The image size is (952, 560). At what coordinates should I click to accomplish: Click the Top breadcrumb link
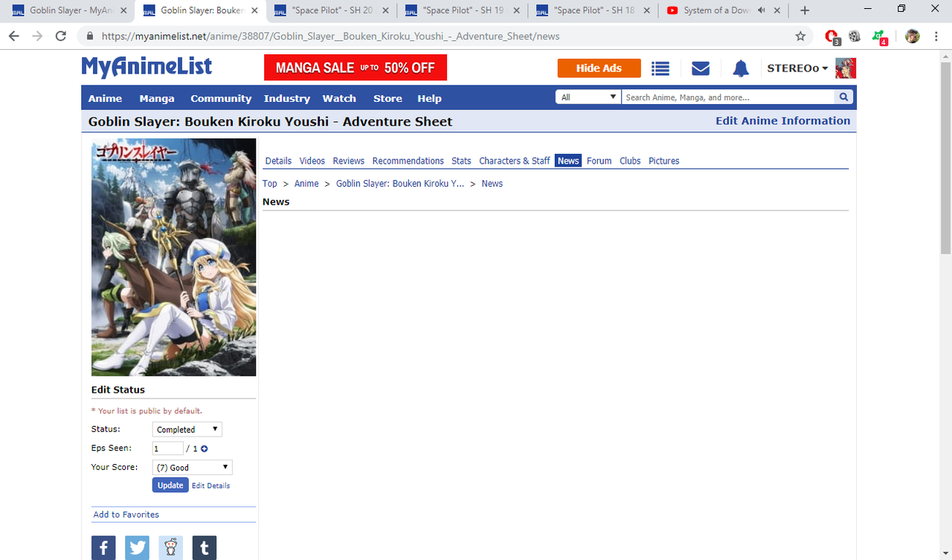[270, 184]
